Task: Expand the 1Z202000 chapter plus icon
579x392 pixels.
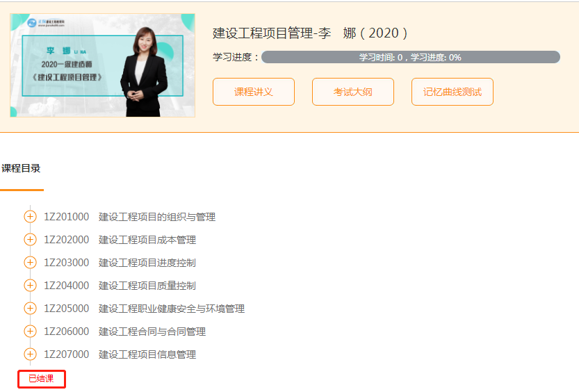Action: 30,240
